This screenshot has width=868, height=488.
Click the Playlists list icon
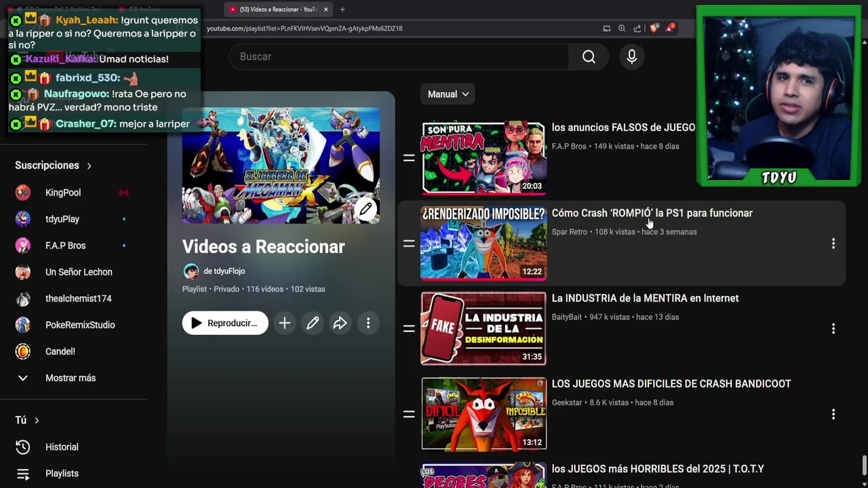coord(23,474)
